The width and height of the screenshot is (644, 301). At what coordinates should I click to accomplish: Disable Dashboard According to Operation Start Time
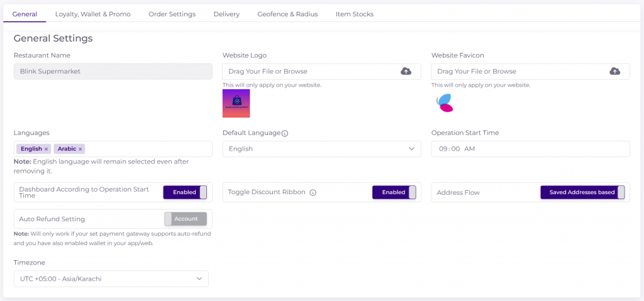coord(185,192)
